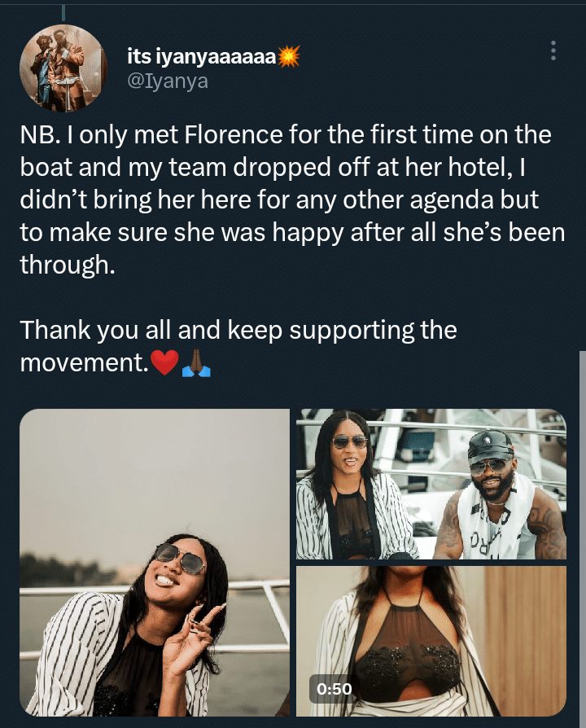The image size is (586, 728).
Task: Click the collision emoji beside the display name
Action: (x=289, y=55)
